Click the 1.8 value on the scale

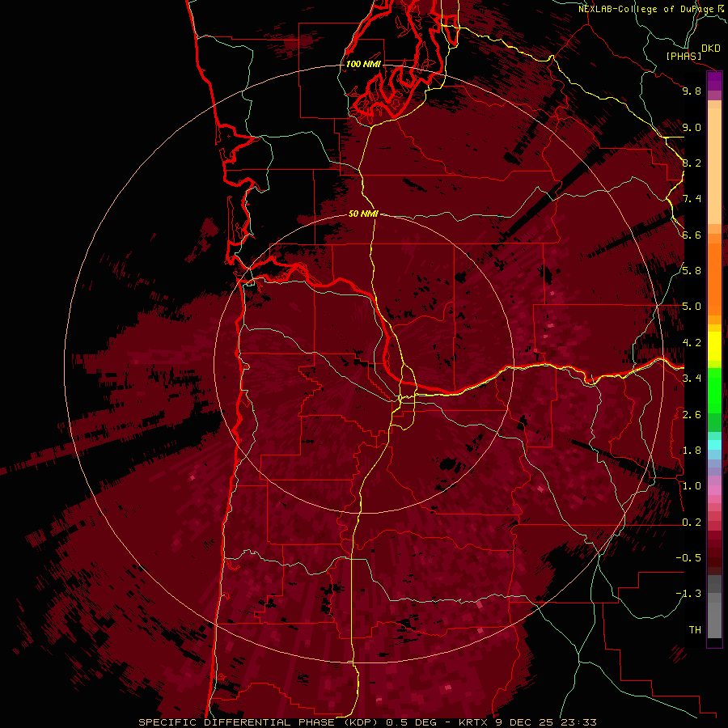pos(692,451)
